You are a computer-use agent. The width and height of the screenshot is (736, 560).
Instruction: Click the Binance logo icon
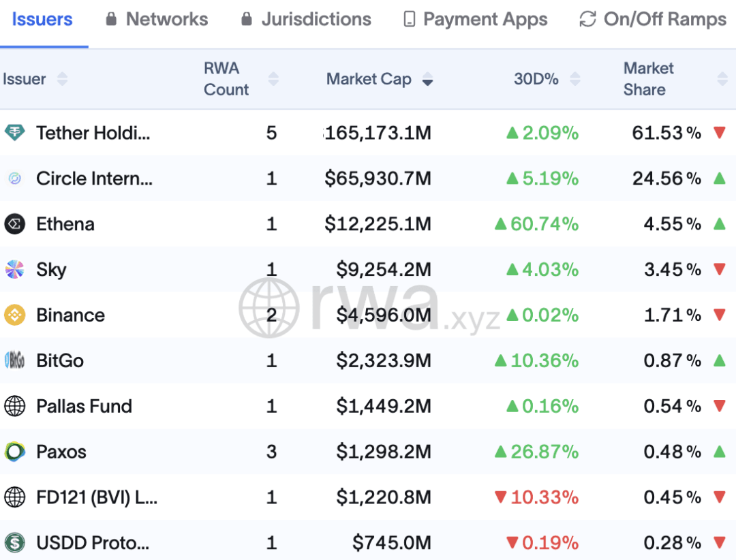coord(14,315)
